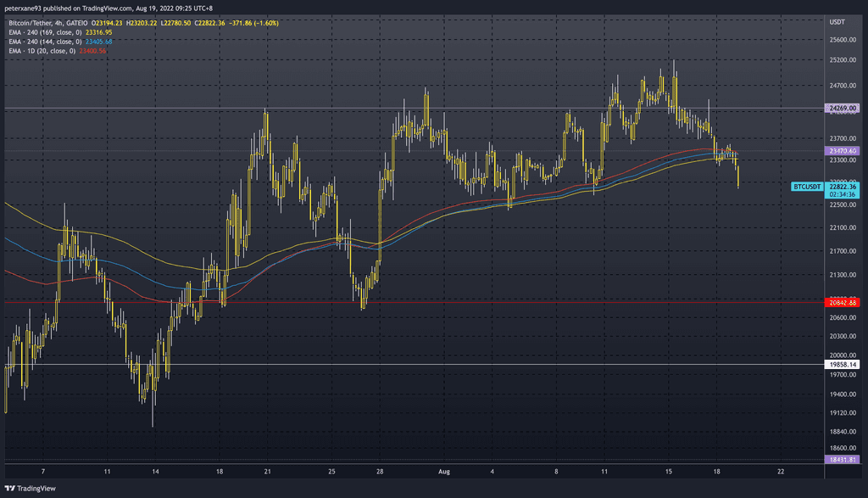Click the 22500.00 price axis tick
Viewport: 868px width, 498px height.
point(843,205)
